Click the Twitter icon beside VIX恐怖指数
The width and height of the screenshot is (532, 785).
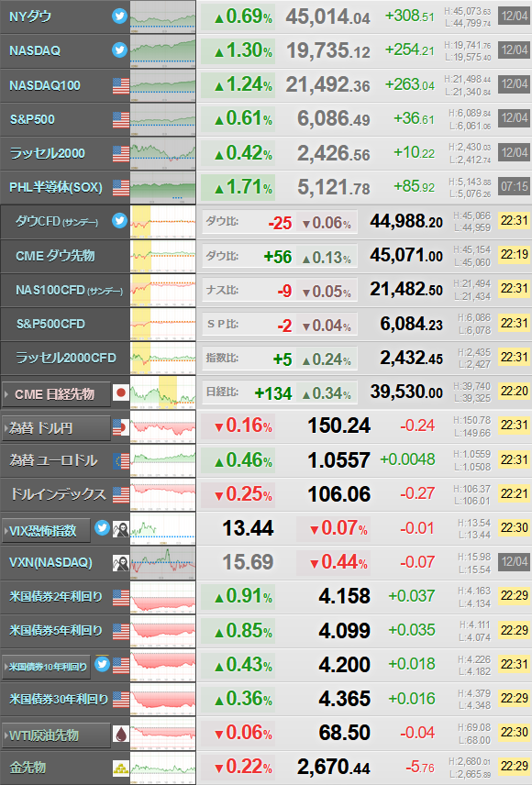(102, 527)
